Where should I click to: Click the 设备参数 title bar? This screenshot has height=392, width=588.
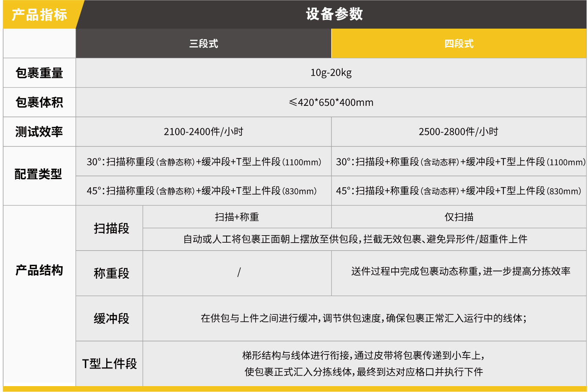click(x=334, y=15)
